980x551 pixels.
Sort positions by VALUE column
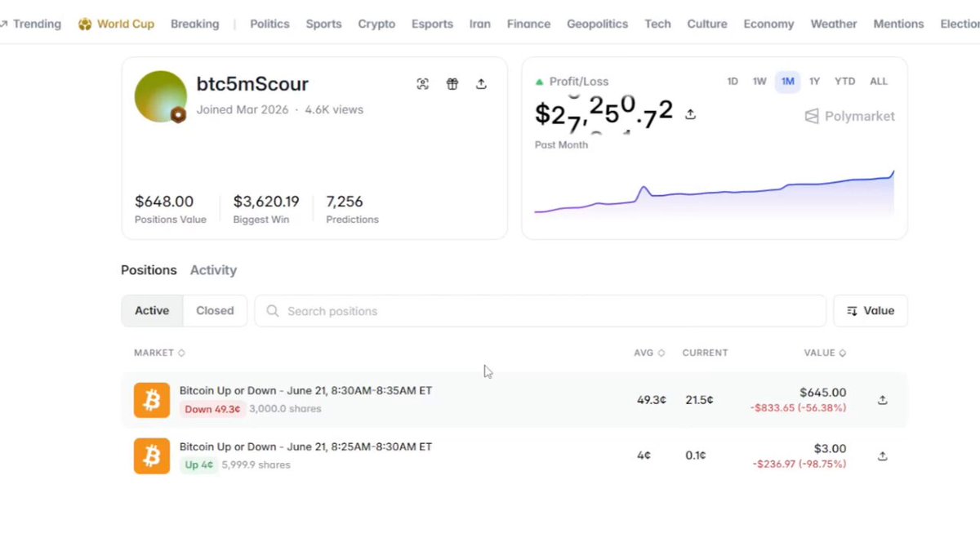pos(825,353)
